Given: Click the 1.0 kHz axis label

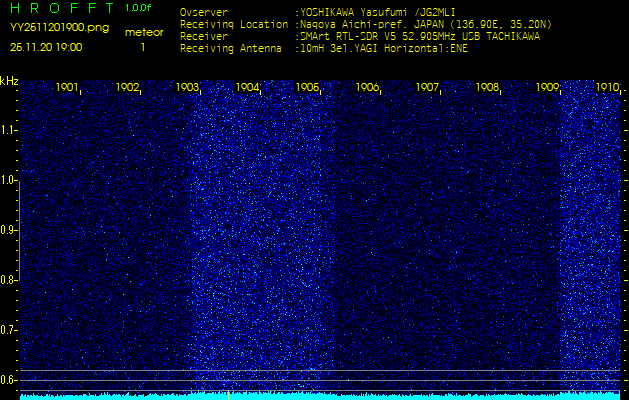Looking at the screenshot, I should 7,181.
